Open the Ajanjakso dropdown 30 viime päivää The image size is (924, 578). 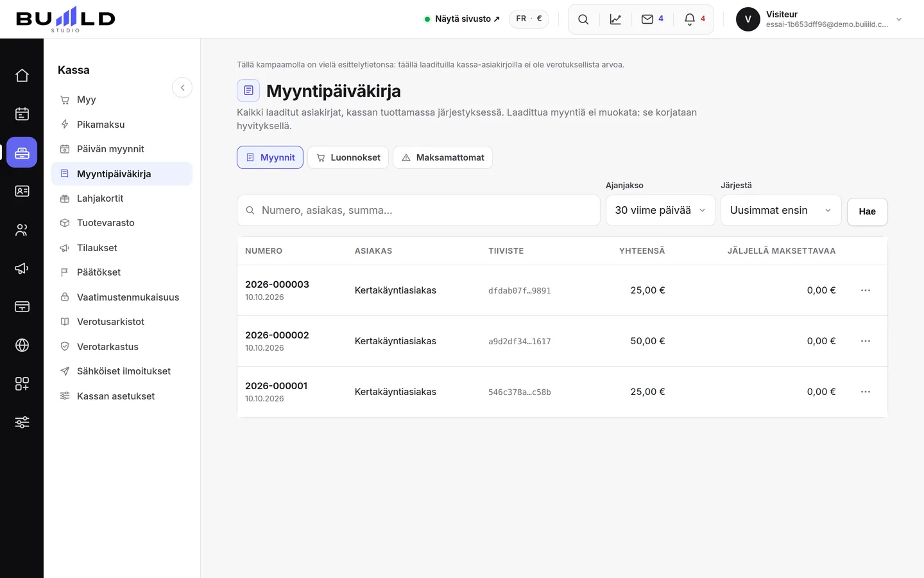click(660, 211)
